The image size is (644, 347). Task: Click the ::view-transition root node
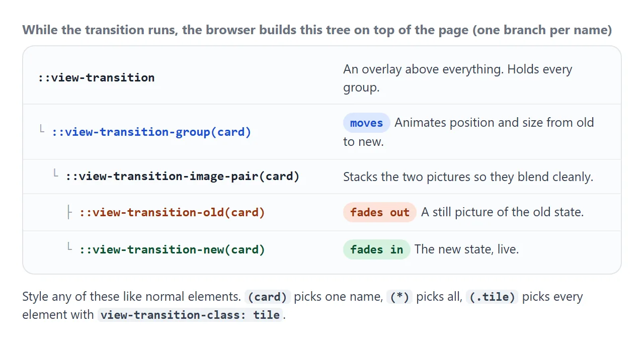tap(97, 77)
